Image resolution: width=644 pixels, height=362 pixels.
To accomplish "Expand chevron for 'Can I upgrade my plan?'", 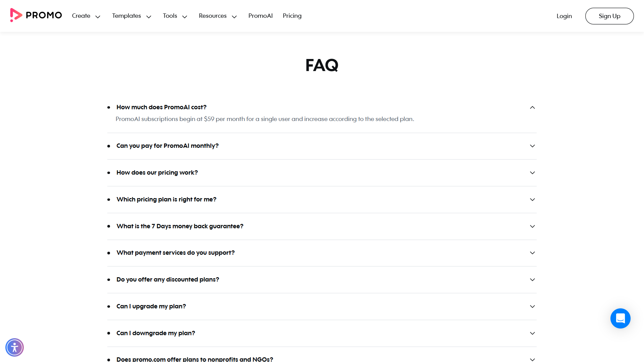I will (532, 307).
